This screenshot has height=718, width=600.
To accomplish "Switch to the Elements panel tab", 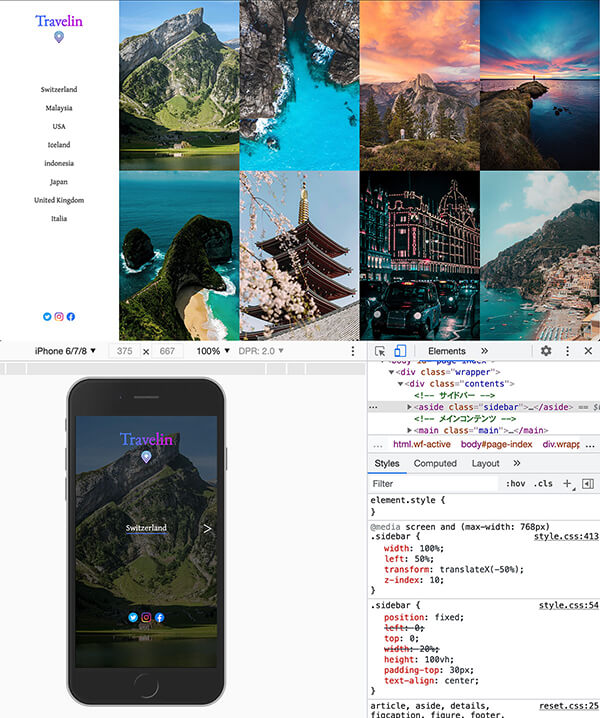I will 447,351.
